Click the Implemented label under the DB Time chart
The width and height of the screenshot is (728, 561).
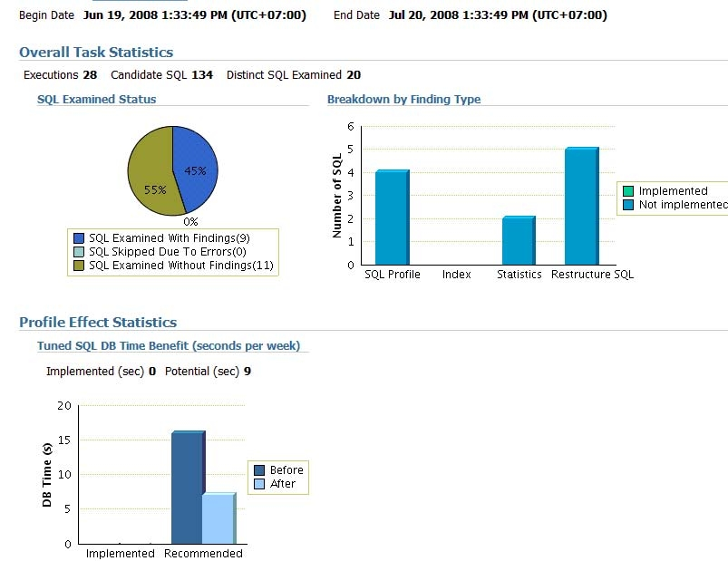pyautogui.click(x=121, y=553)
